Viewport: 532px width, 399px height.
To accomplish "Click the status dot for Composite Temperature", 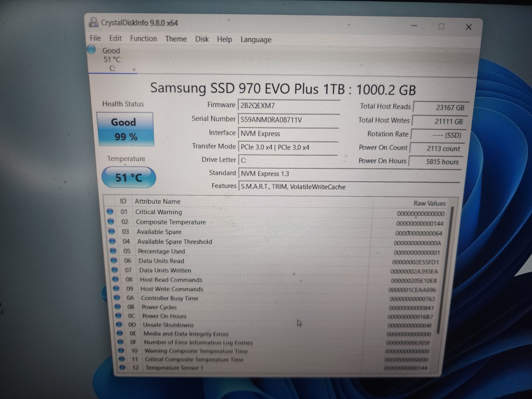I will (x=111, y=221).
